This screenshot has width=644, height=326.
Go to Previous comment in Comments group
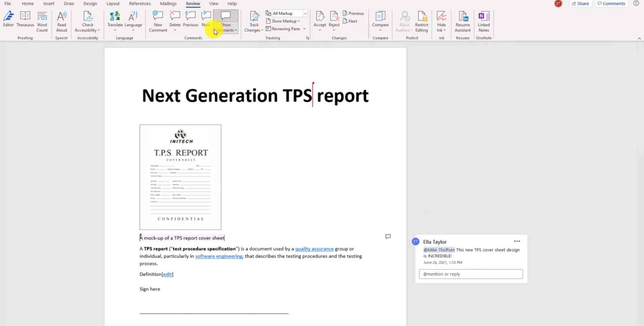190,19
